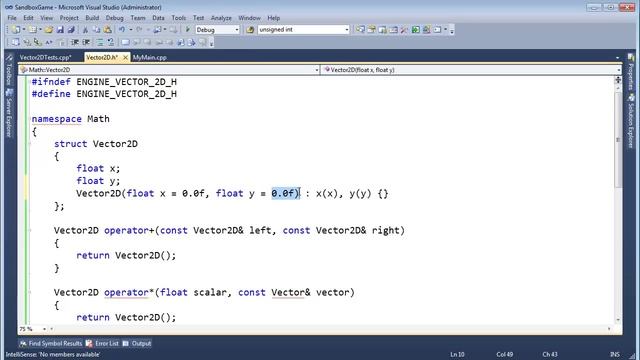Close the Vector2D.h tab
The height and width of the screenshot is (360, 640).
coord(125,58)
